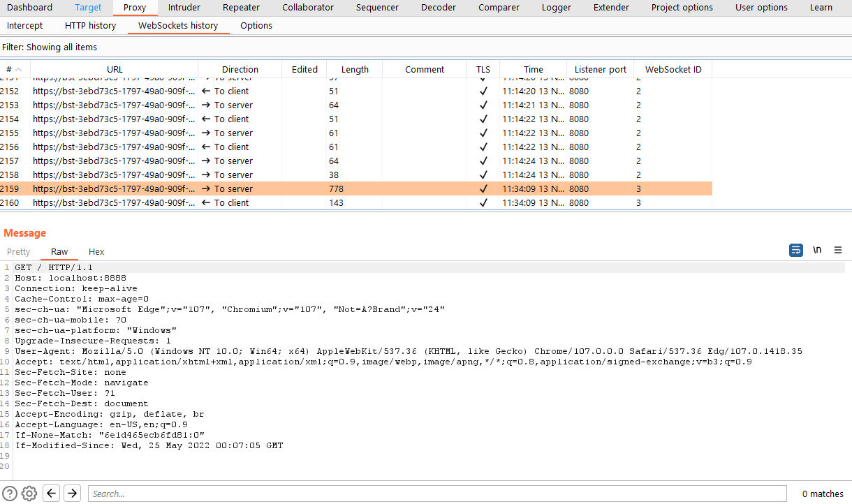The height and width of the screenshot is (504, 852).
Task: Sort by the TLS column header
Action: click(483, 69)
